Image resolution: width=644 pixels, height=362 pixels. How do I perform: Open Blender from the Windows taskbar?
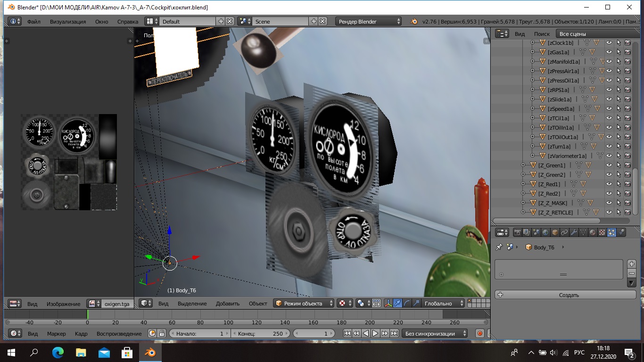pos(150,352)
